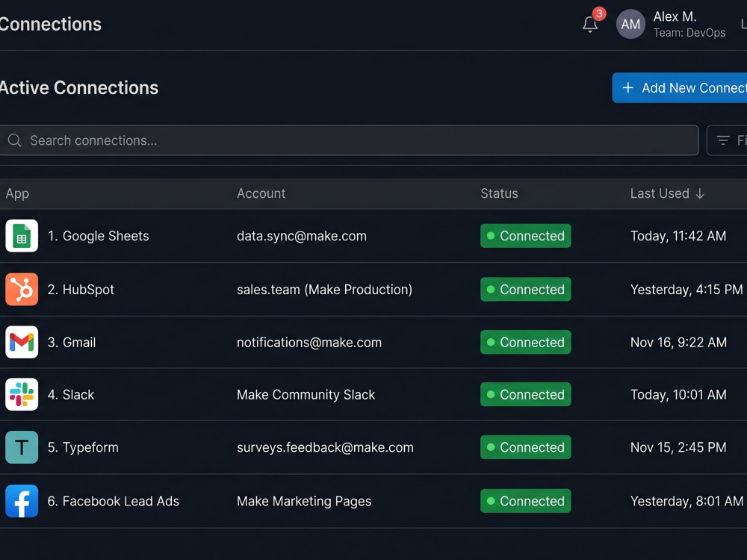Click Connected badge for Slack
This screenshot has width=747, height=560.
click(525, 394)
